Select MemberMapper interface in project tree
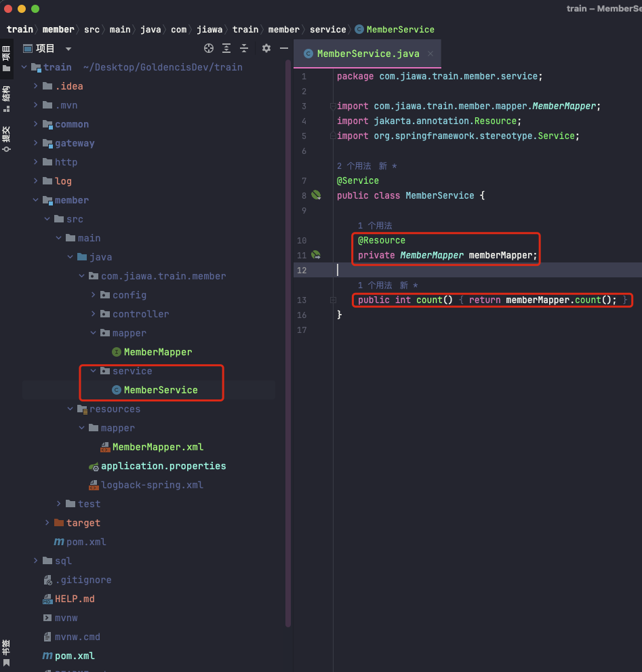 (158, 352)
